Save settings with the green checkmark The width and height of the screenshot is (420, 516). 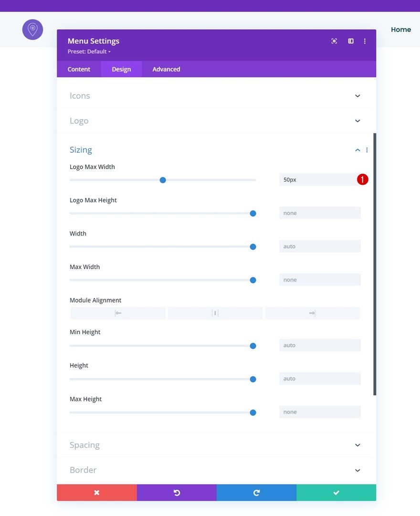click(x=336, y=493)
